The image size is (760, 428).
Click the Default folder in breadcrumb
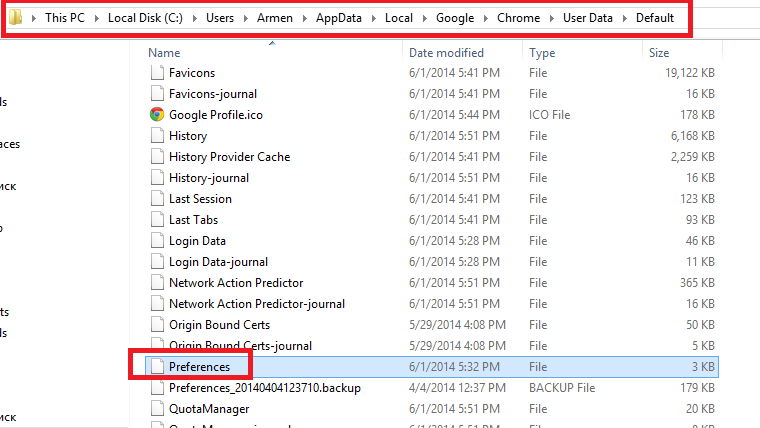tap(655, 18)
